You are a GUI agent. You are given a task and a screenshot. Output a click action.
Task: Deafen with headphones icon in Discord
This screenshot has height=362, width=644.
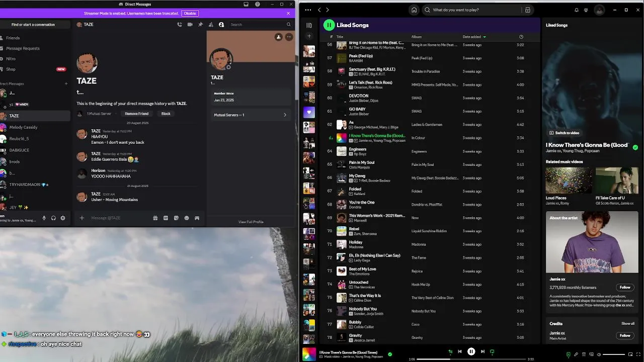tap(53, 218)
